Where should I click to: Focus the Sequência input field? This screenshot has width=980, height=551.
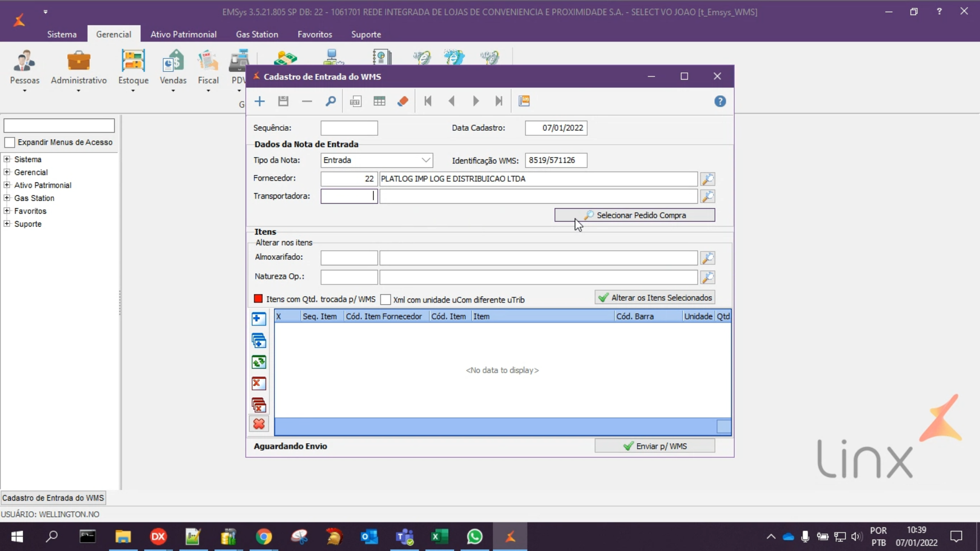(x=349, y=128)
